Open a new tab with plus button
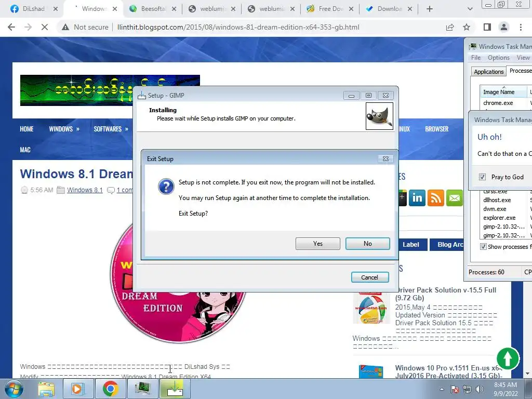The image size is (532, 399). pyautogui.click(x=430, y=9)
